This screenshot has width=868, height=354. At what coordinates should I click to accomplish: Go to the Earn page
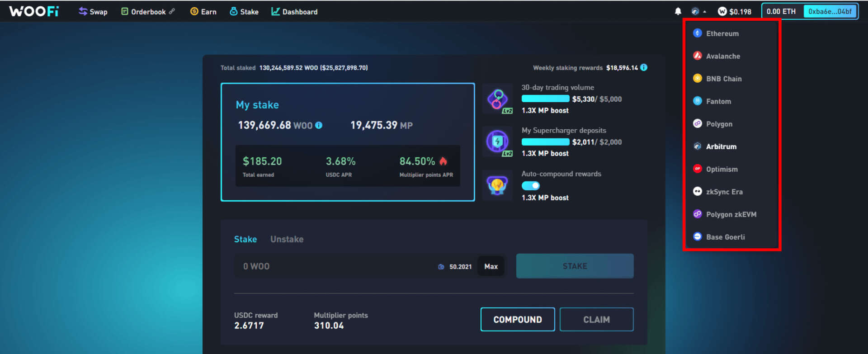[x=203, y=12]
